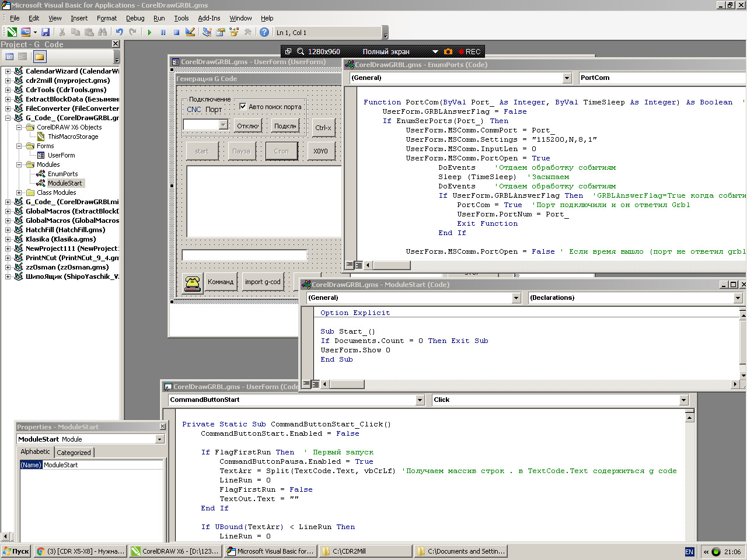747x560 pixels.
Task: Open the CommandButtonStart object dropdown
Action: coord(420,400)
